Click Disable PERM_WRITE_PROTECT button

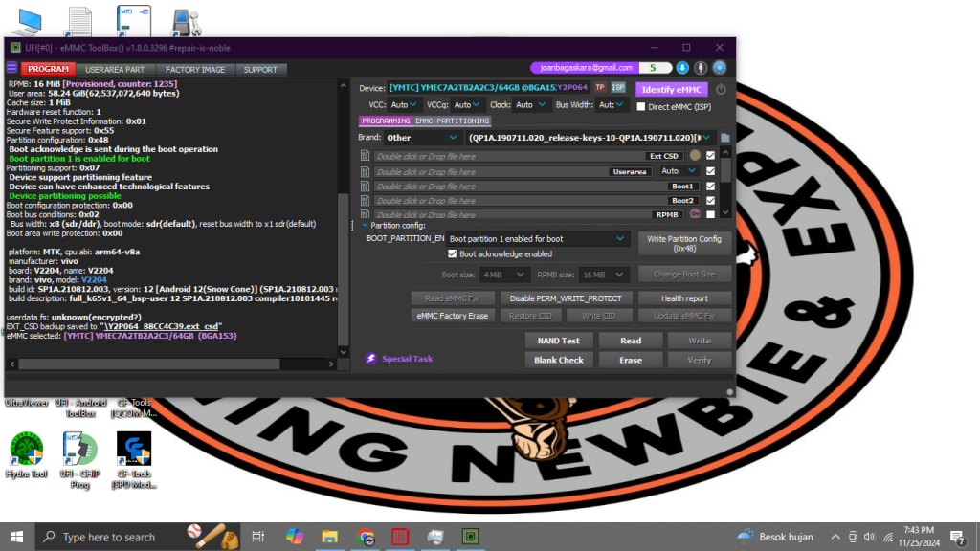(x=566, y=298)
